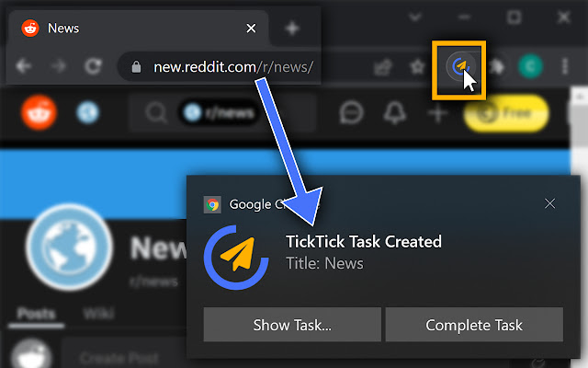The height and width of the screenshot is (368, 588).
Task: Click the Complete Task button
Action: tap(474, 325)
